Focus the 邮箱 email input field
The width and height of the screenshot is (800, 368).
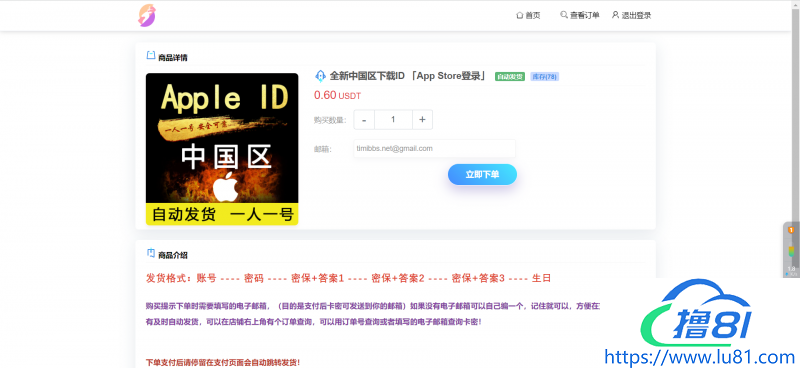click(434, 149)
